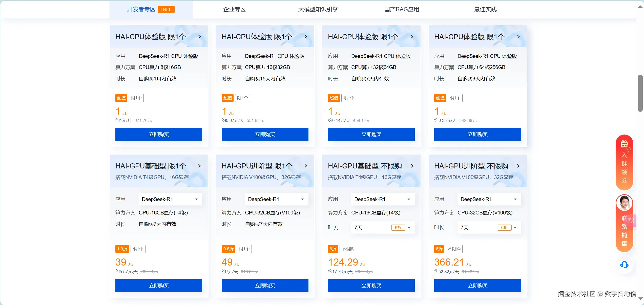Switch to 国产RAG应用 tab
The image size is (644, 305).
[402, 9]
